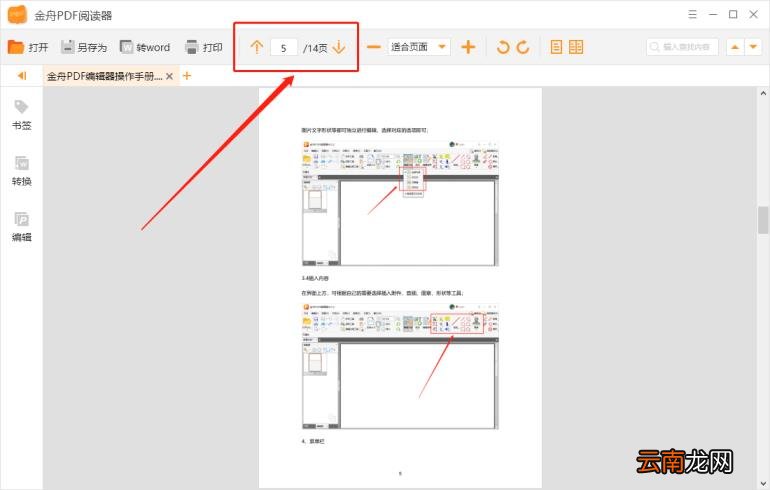
Task: Switch to single page view
Action: (x=556, y=47)
